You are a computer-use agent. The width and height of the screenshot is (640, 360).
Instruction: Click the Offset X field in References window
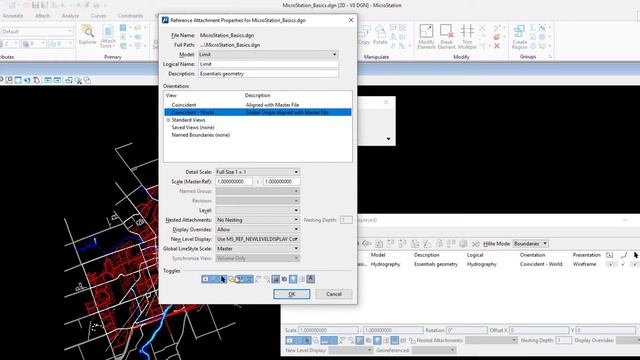click(539, 330)
